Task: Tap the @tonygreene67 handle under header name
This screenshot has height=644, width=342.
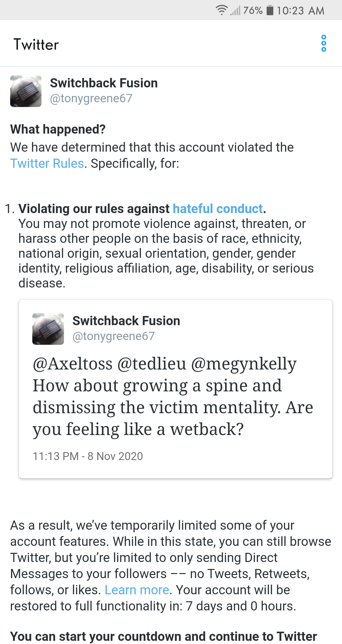Action: pos(91,98)
